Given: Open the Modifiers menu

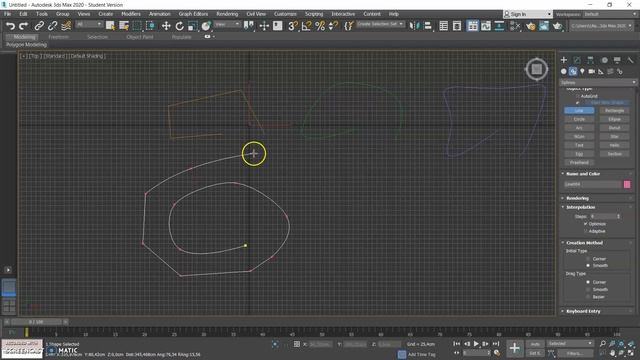Looking at the screenshot, I should (x=131, y=14).
